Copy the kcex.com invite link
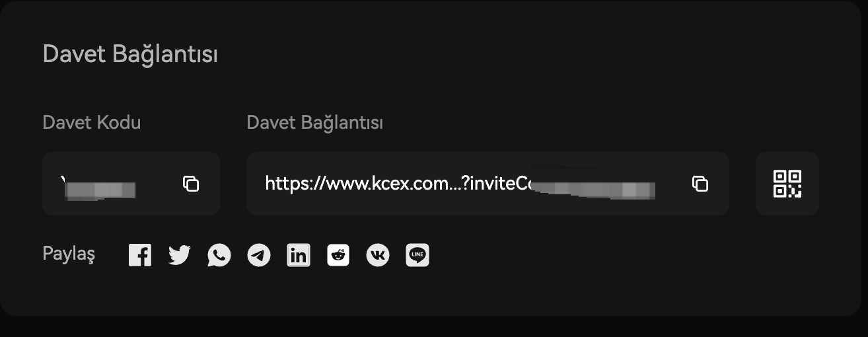 pos(700,184)
